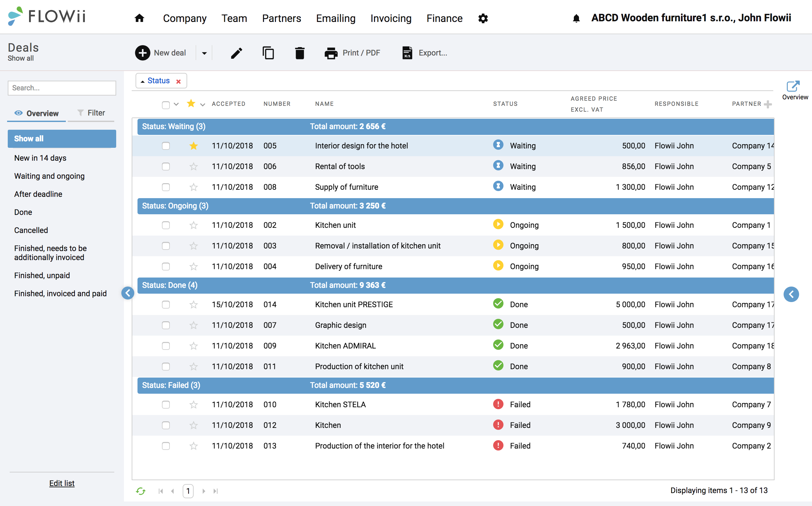
Task: Toggle the select-all checkbox in the table header
Action: click(166, 105)
